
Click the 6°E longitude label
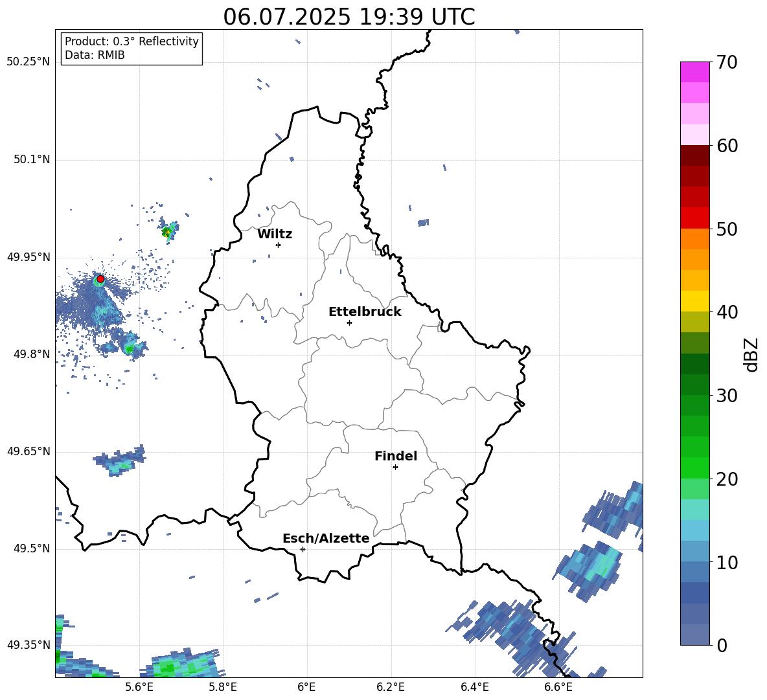point(306,687)
